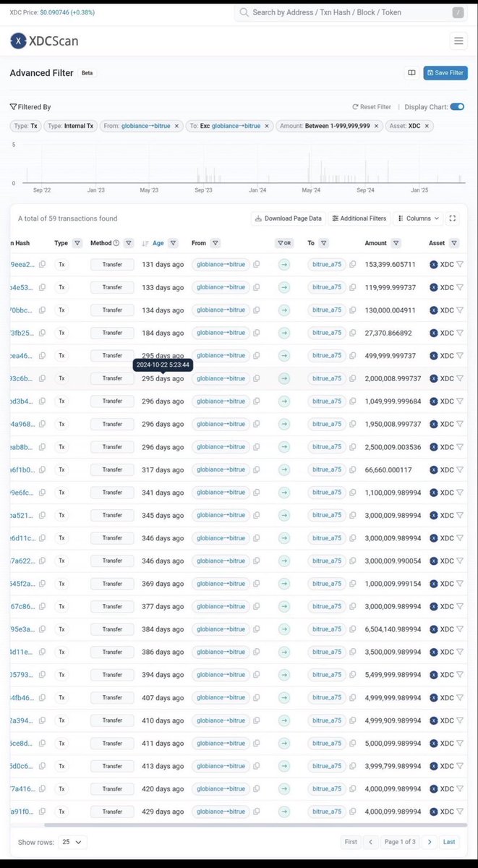Screen dimensions: 478x868
Task: Open the book documentation icon beside Save Filter
Action: [411, 73]
